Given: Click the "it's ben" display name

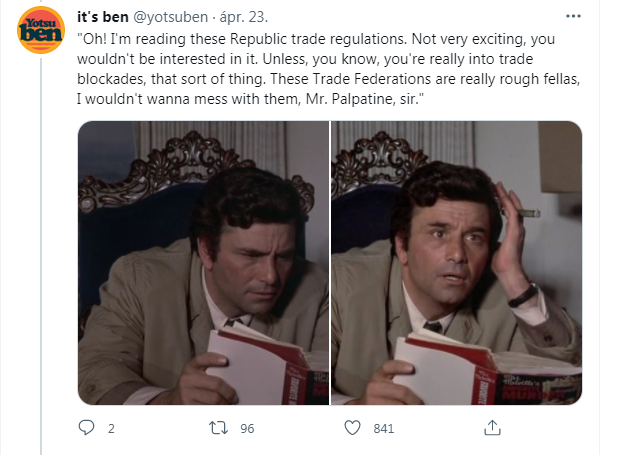Looking at the screenshot, I should point(103,17).
